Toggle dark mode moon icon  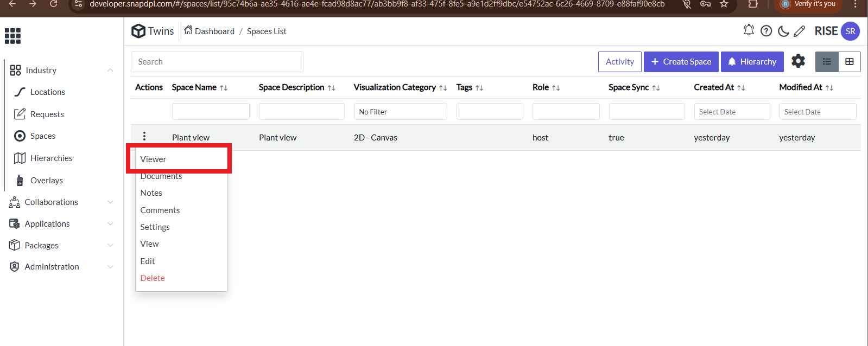pyautogui.click(x=783, y=31)
